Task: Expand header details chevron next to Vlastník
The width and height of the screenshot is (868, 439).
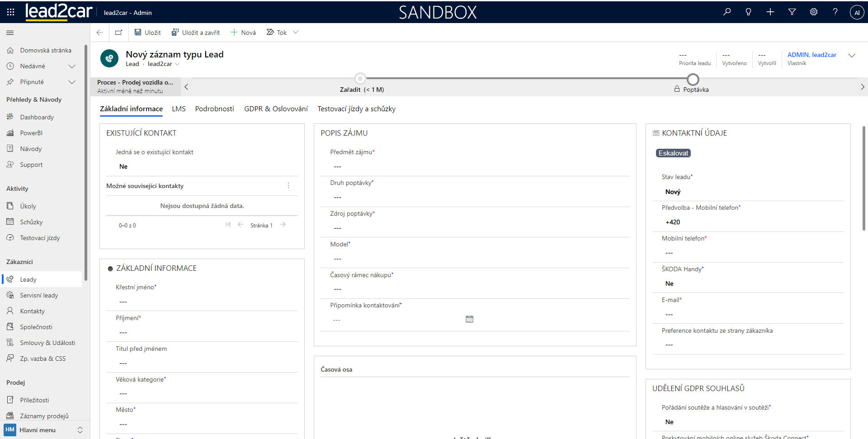Action: coord(852,56)
